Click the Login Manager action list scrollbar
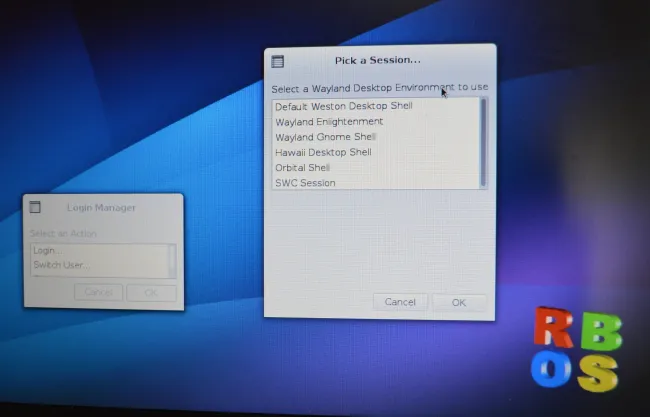Screen dimensions: 650x417 point(172,260)
